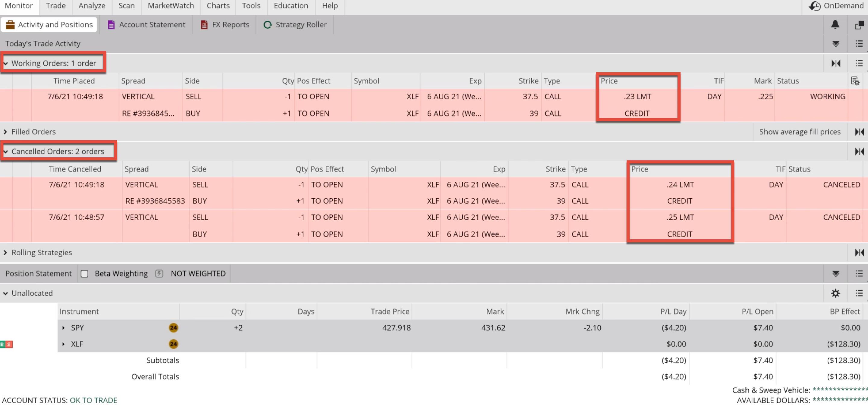Open Account Statement subtab

(146, 25)
